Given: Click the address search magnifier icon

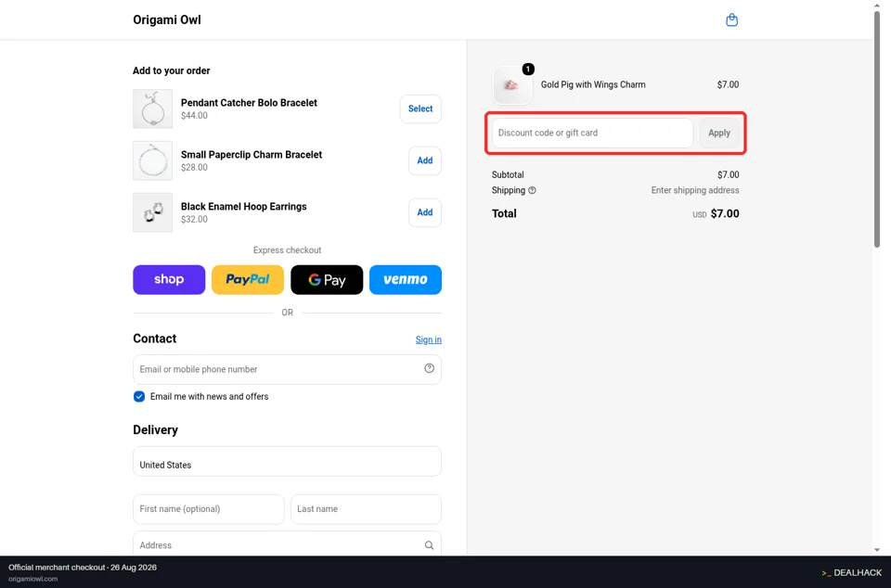Looking at the screenshot, I should tap(429, 545).
